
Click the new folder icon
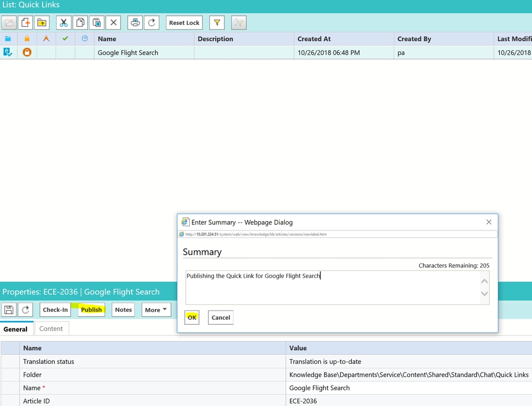pos(42,23)
